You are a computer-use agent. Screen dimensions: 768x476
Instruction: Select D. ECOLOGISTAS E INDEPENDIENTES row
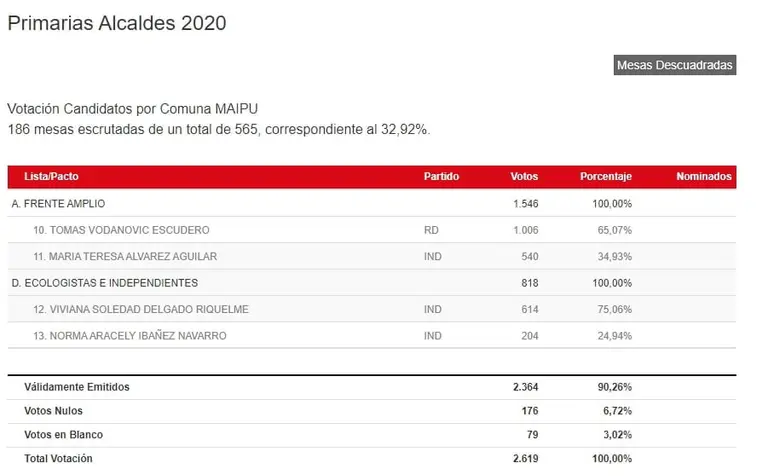tap(372, 283)
